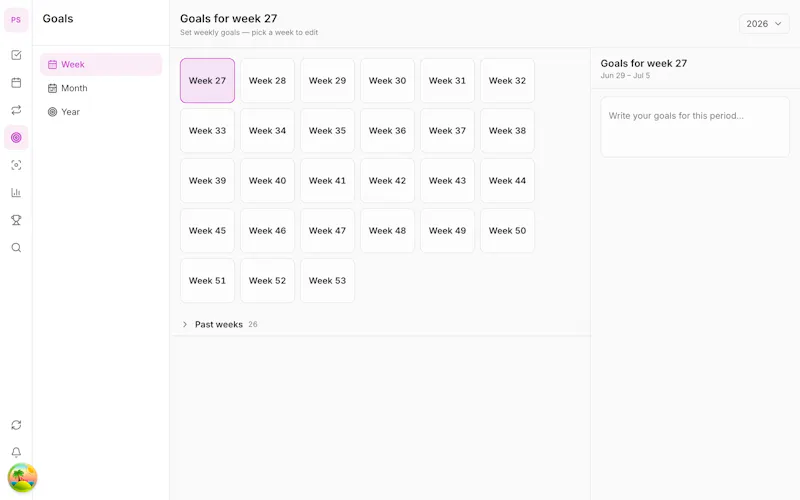800x500 pixels.
Task: Switch to the Month goals view
Action: coord(101,88)
